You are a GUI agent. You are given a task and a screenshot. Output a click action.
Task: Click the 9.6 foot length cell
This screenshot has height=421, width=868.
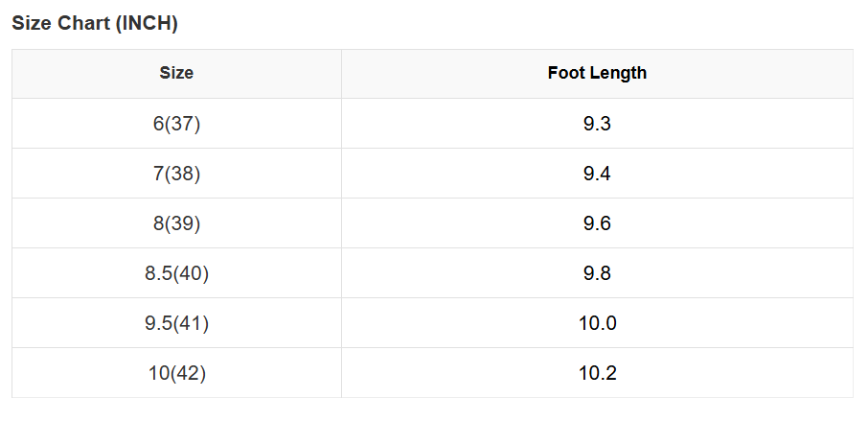[x=597, y=223]
